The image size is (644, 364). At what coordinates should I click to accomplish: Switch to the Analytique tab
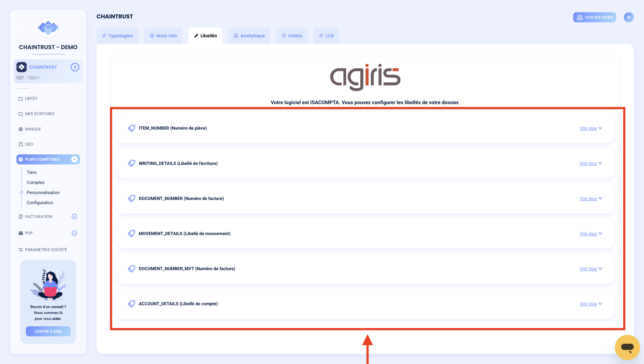click(249, 36)
